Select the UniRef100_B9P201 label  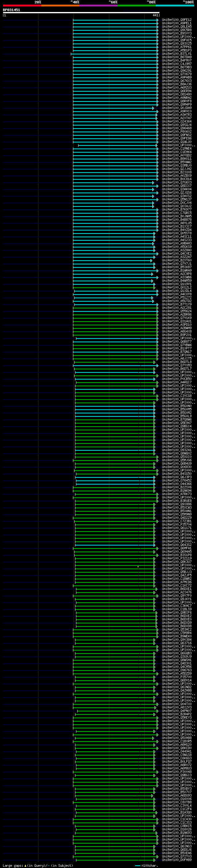tap(177, 335)
